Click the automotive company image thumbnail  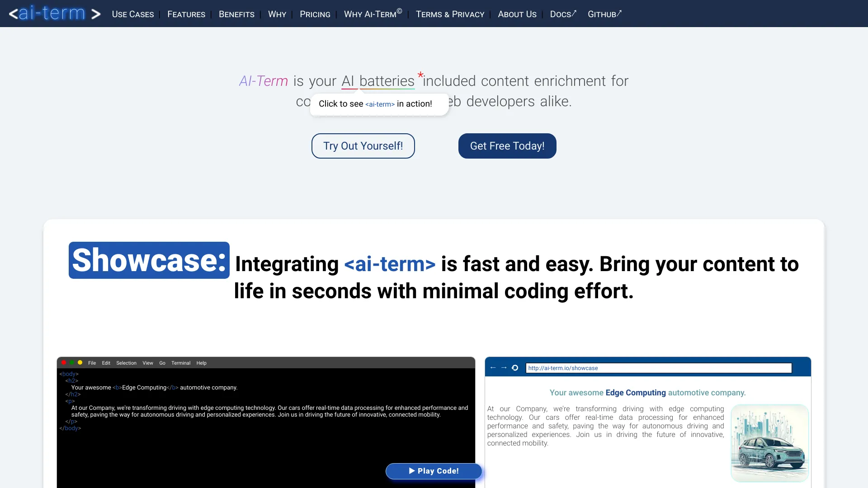[769, 443]
